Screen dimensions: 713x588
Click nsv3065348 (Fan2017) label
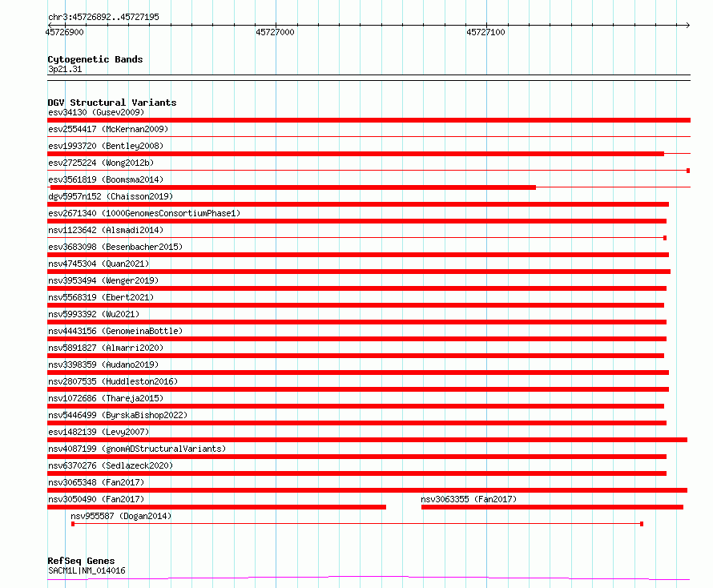point(96,482)
